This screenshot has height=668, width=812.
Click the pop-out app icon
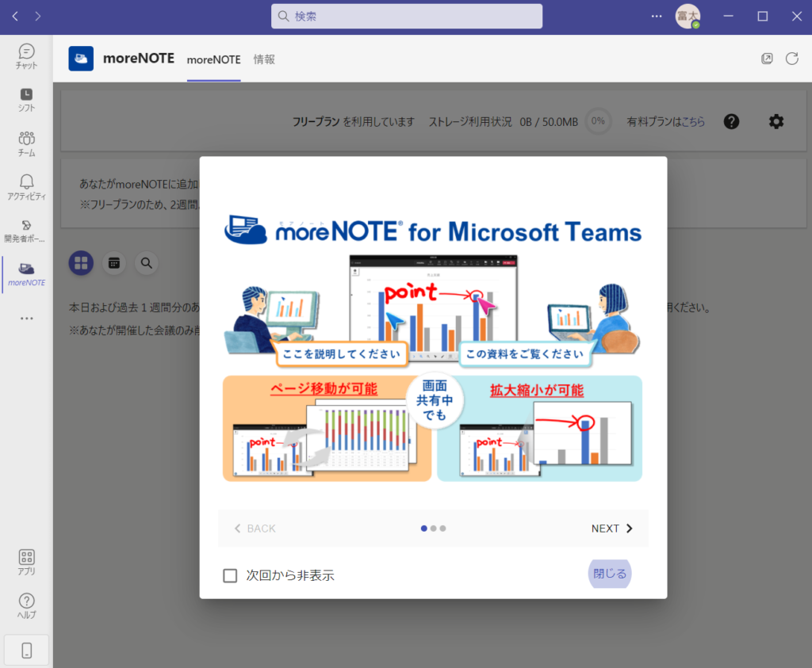pos(767,59)
